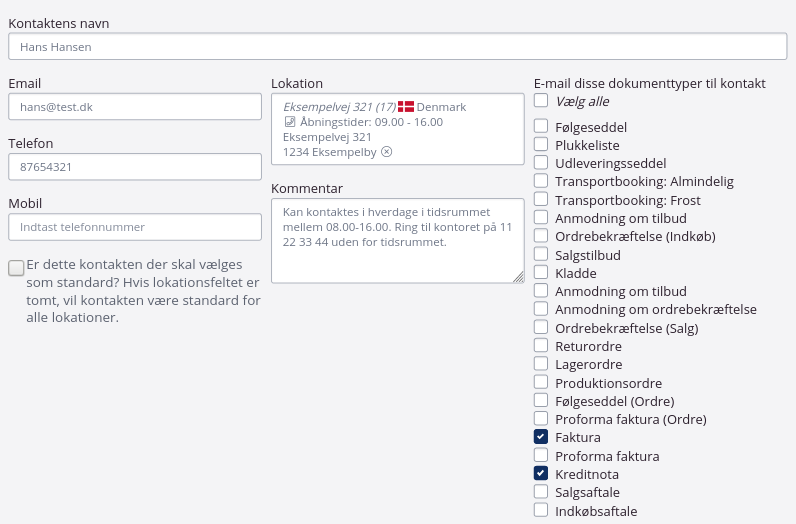Click into the Telefon number field
This screenshot has width=796, height=524.
134,167
